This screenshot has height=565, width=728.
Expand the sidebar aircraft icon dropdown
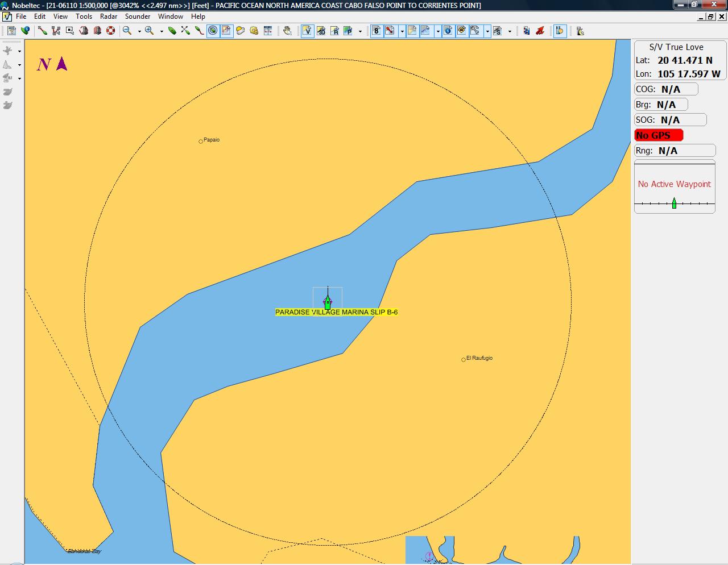(19, 51)
